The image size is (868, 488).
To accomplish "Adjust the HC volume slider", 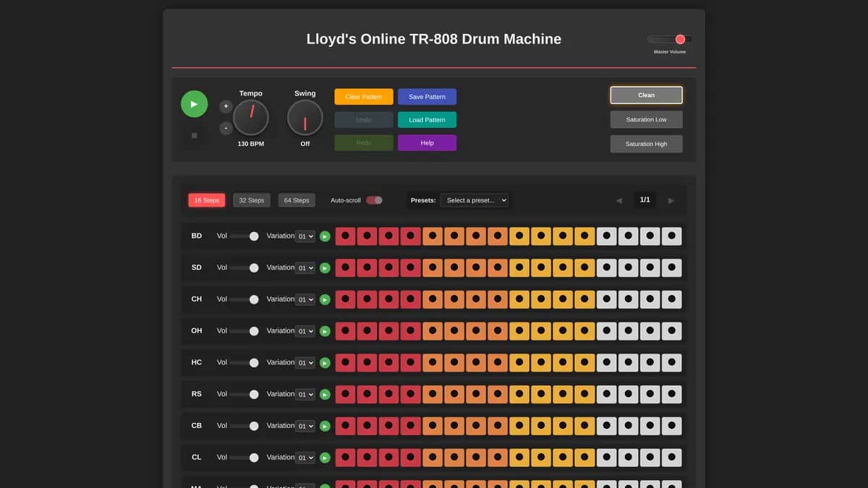I will 244,363.
